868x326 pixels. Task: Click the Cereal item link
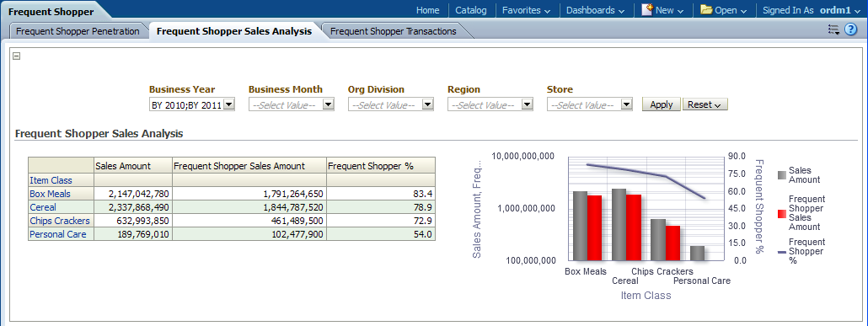[x=43, y=207]
